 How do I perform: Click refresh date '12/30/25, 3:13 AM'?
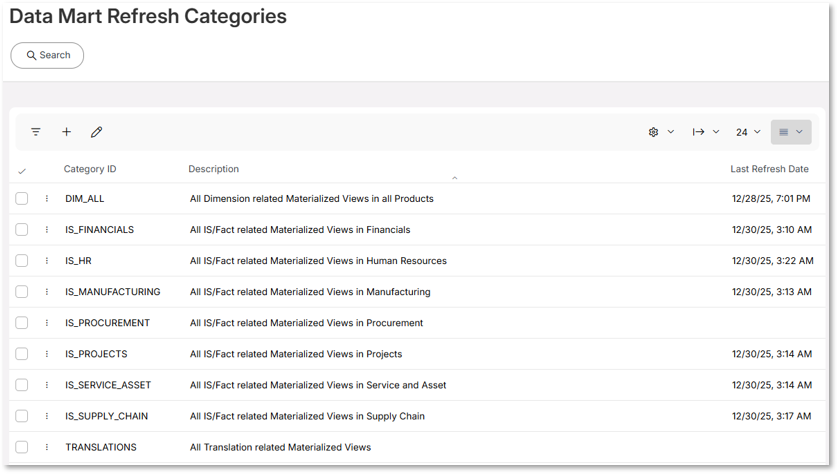click(772, 292)
